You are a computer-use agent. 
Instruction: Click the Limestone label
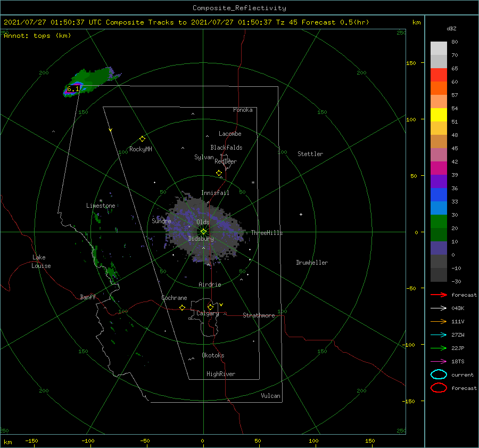tap(101, 206)
